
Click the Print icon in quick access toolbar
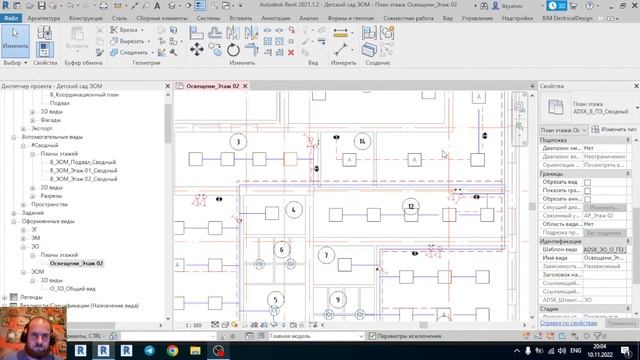tap(104, 6)
